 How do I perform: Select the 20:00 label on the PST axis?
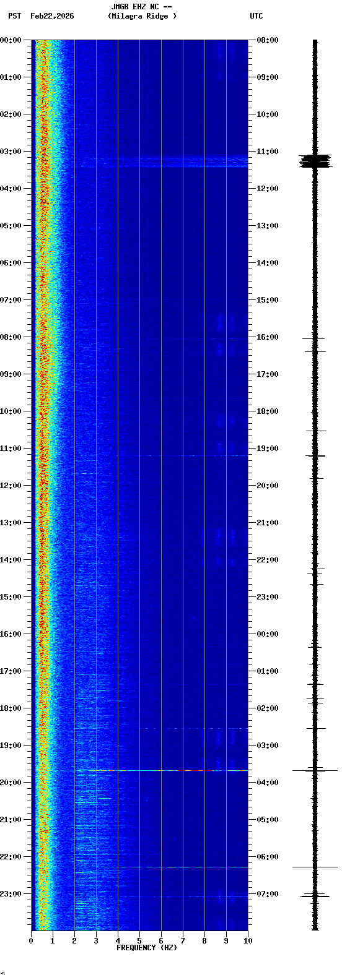tap(11, 783)
